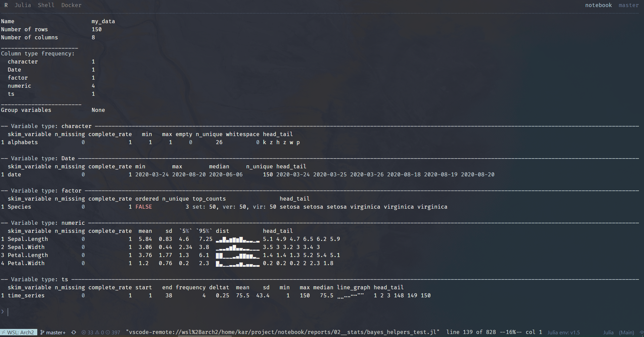Click the FALSE value in Species row

click(144, 207)
